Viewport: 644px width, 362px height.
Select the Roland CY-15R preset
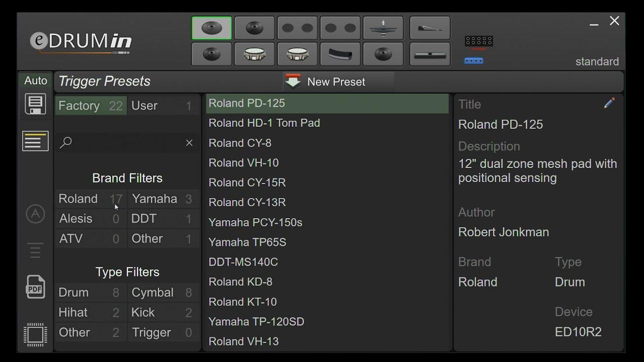327,183
